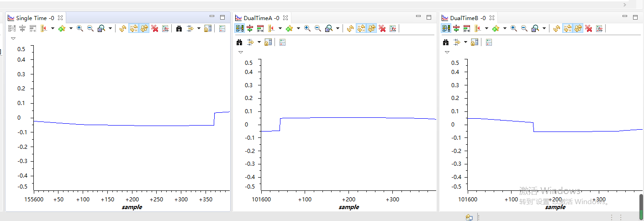Click zoom in magnifier in Single Time graph
This screenshot has width=644, height=221.
80,28
